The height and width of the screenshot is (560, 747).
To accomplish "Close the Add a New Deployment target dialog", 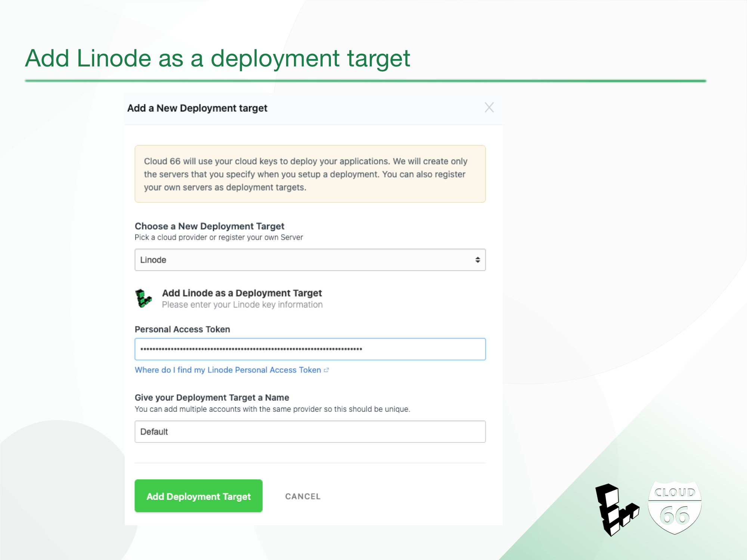I will 489,108.
